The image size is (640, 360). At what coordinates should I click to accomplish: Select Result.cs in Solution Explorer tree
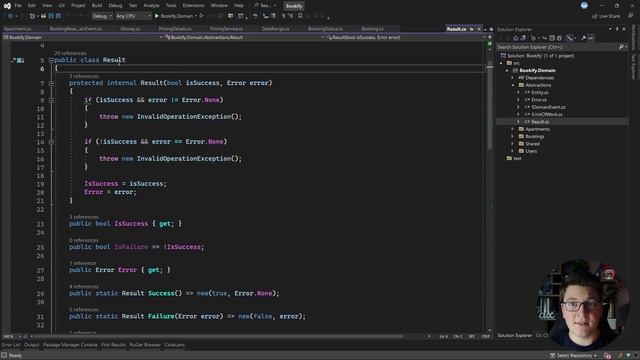pos(540,122)
